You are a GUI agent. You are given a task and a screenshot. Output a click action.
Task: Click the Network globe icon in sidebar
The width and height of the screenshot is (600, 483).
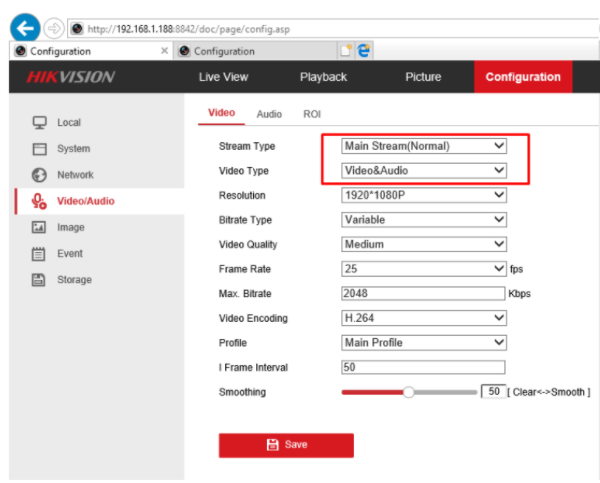click(x=40, y=175)
